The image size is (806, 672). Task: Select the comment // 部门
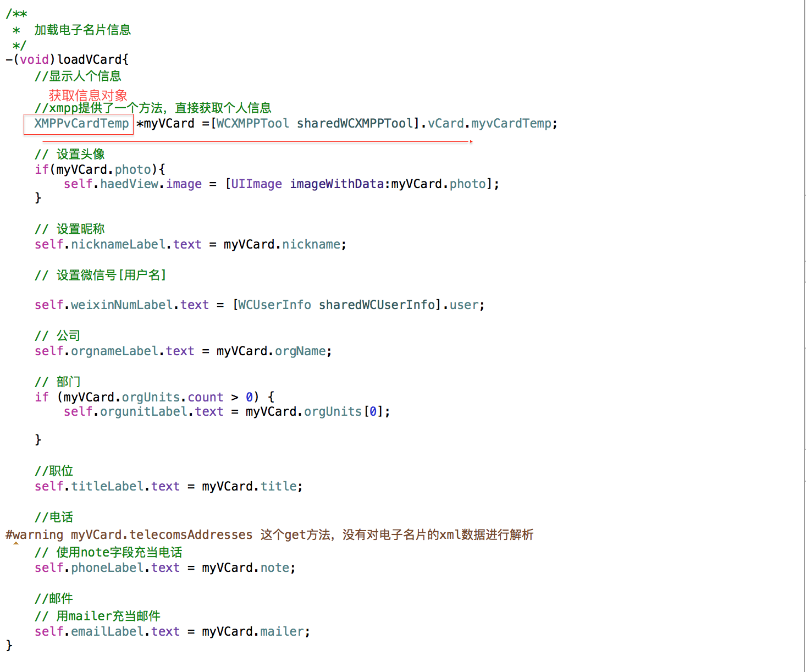point(58,382)
